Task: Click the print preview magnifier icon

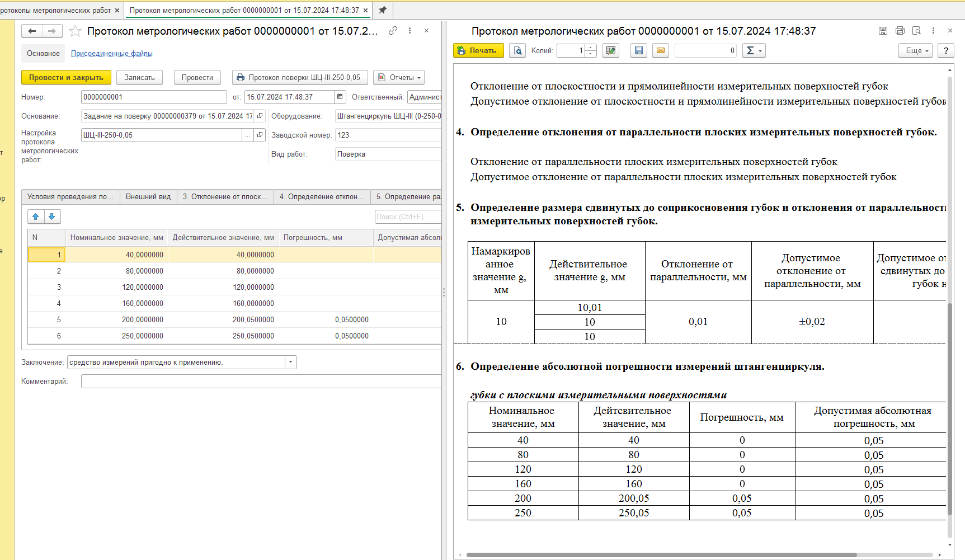Action: [517, 51]
